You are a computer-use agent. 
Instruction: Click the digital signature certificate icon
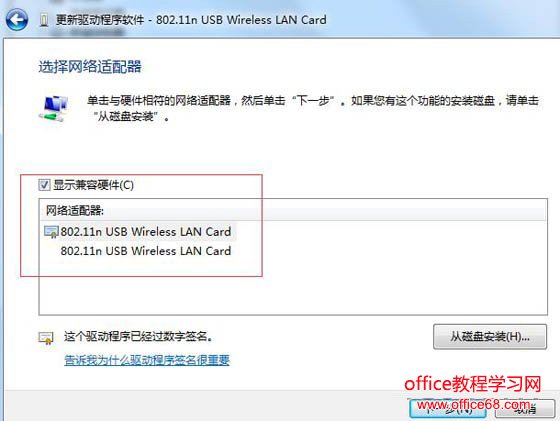(46, 337)
